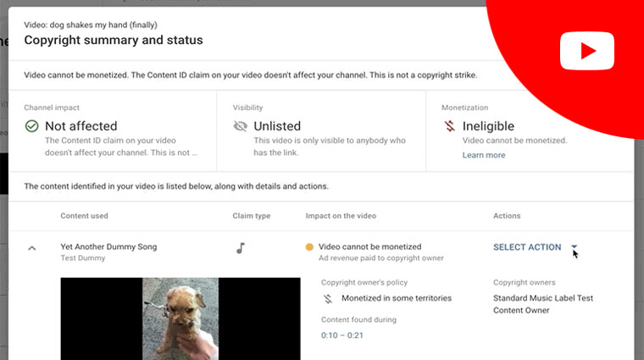Screen dimensions: 644x360
Task: Click the YouTube play logo
Action: point(587,51)
